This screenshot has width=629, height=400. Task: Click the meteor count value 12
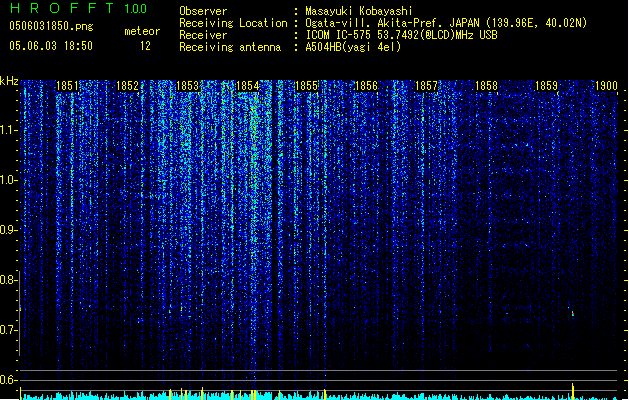pyautogui.click(x=145, y=46)
